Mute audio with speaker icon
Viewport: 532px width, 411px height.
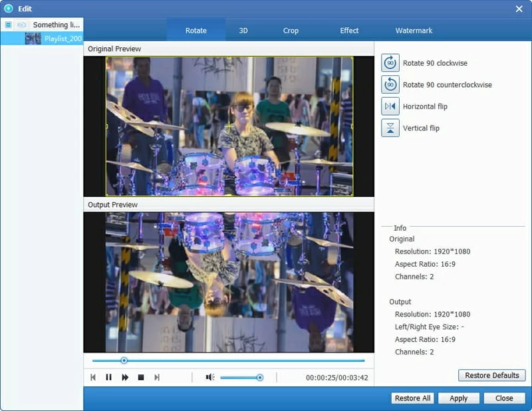pos(209,377)
